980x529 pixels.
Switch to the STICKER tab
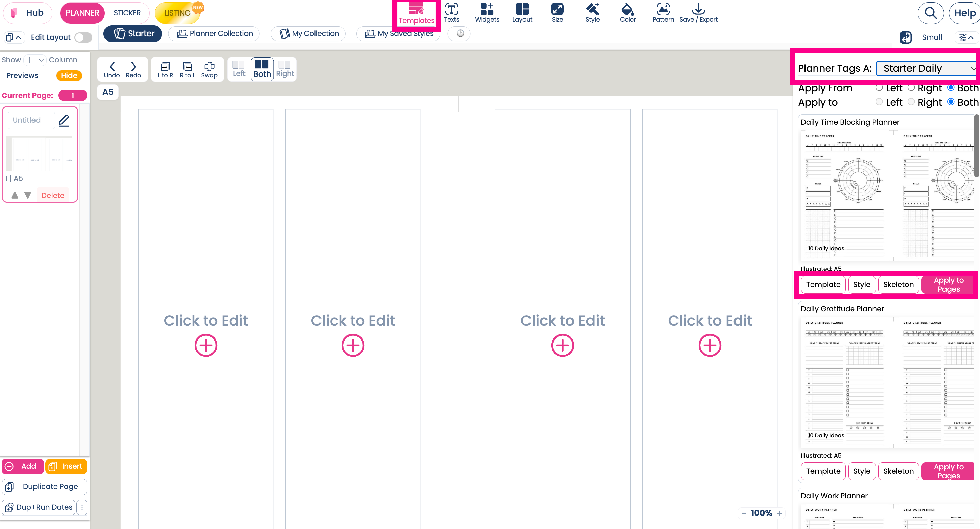pyautogui.click(x=127, y=12)
